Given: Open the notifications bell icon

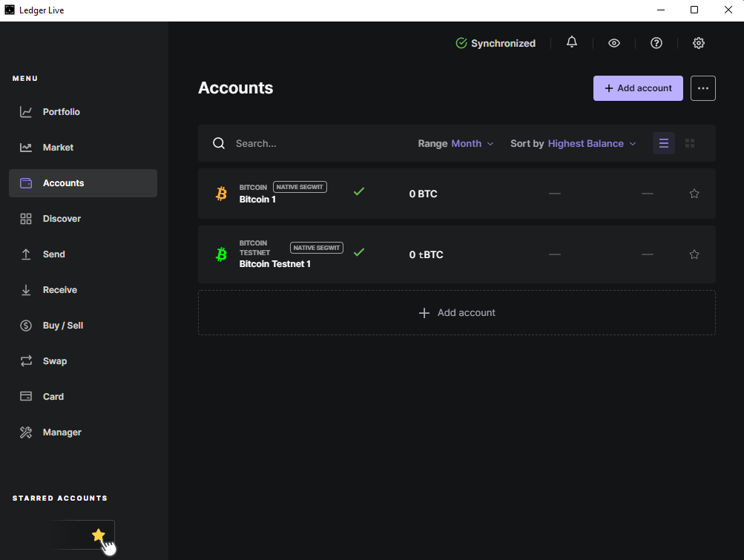Looking at the screenshot, I should click(571, 43).
